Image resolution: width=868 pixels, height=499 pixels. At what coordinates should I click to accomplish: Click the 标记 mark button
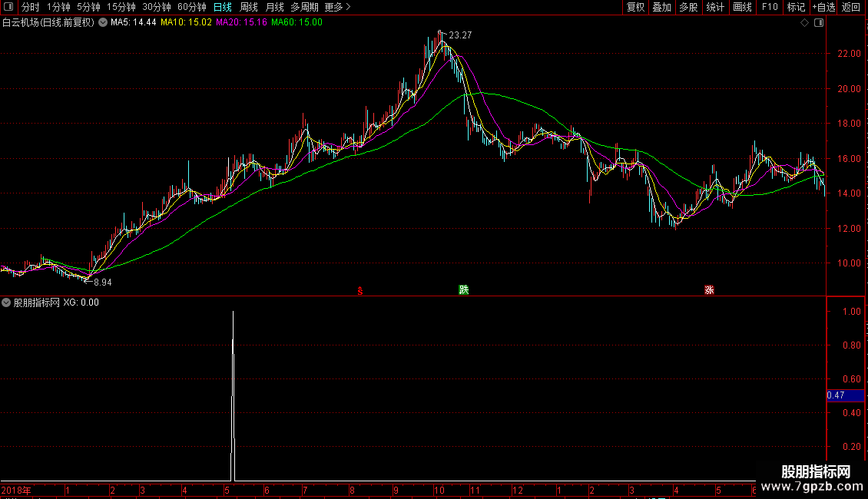pyautogui.click(x=796, y=7)
